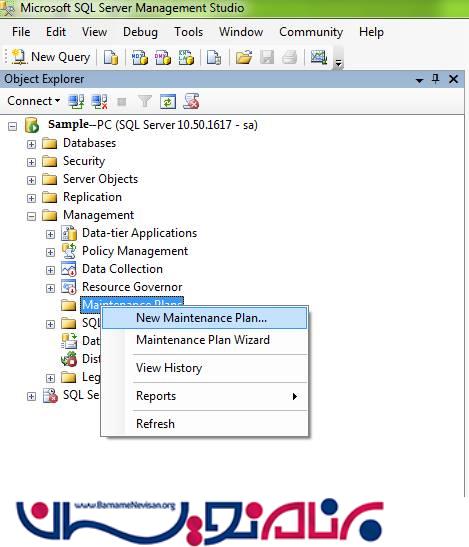Viewport: 469px width, 547px height.
Task: Expand the Resource Governor node
Action: (x=50, y=288)
